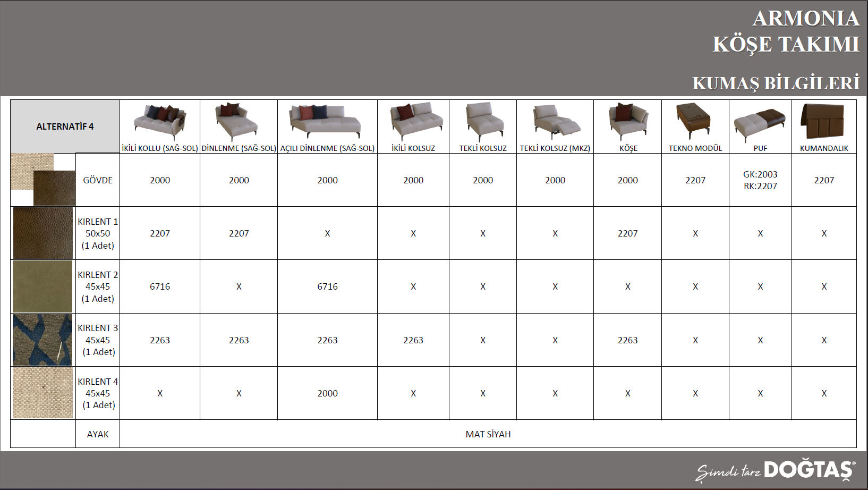Viewport: 868px width, 490px height.
Task: Click the KIRLENT 4 45x45 label
Action: click(x=98, y=393)
